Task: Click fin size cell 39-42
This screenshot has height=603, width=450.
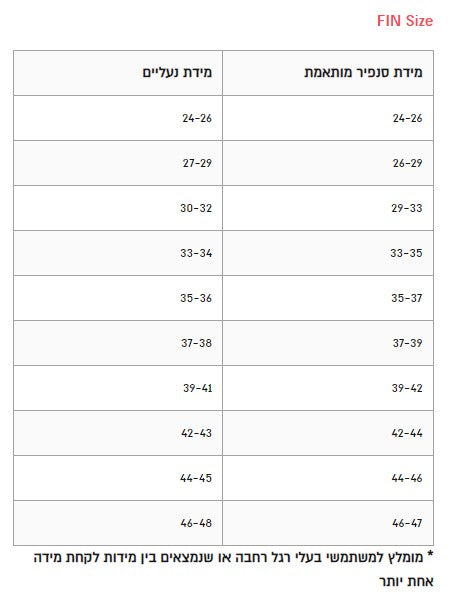Action: pos(328,388)
